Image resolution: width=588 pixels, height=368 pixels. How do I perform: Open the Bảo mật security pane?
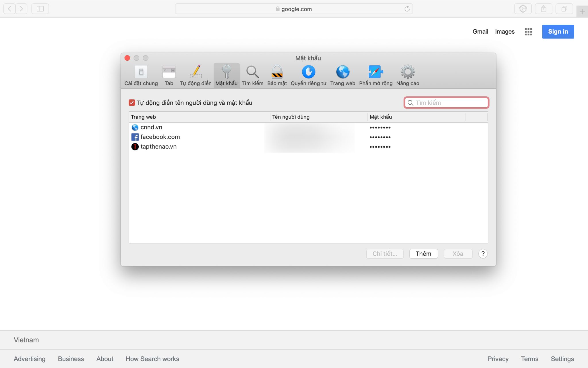277,75
